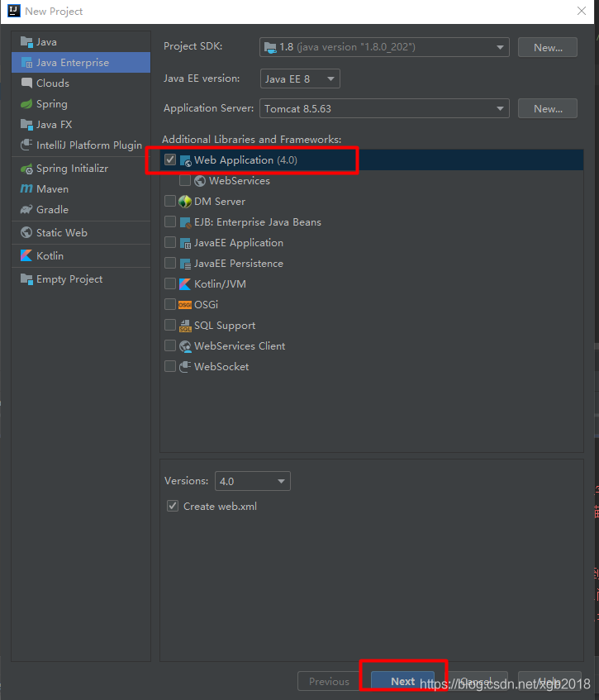Screen dimensions: 599x700
Task: Click the IntelliJ Platform Plugin icon
Action: (x=26, y=145)
